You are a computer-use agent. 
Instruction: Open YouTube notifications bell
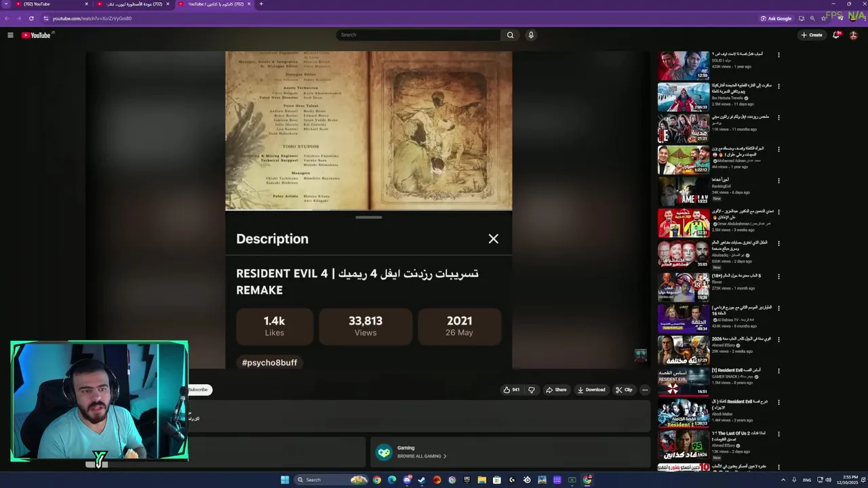pyautogui.click(x=836, y=35)
